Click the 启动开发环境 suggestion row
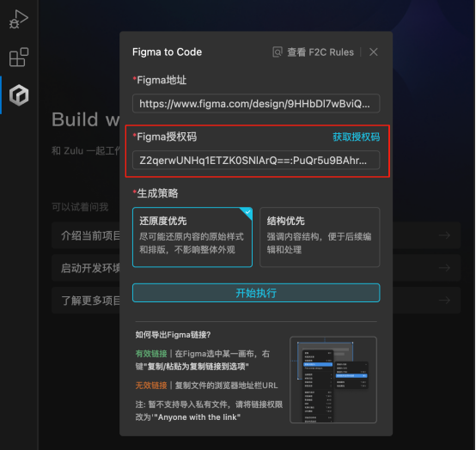This screenshot has height=450, width=476. click(x=256, y=268)
